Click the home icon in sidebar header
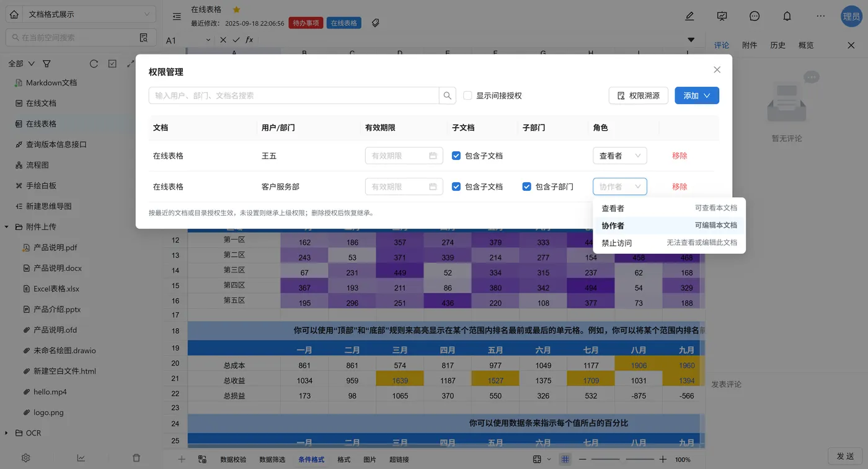Image resolution: width=868 pixels, height=469 pixels. (x=14, y=14)
